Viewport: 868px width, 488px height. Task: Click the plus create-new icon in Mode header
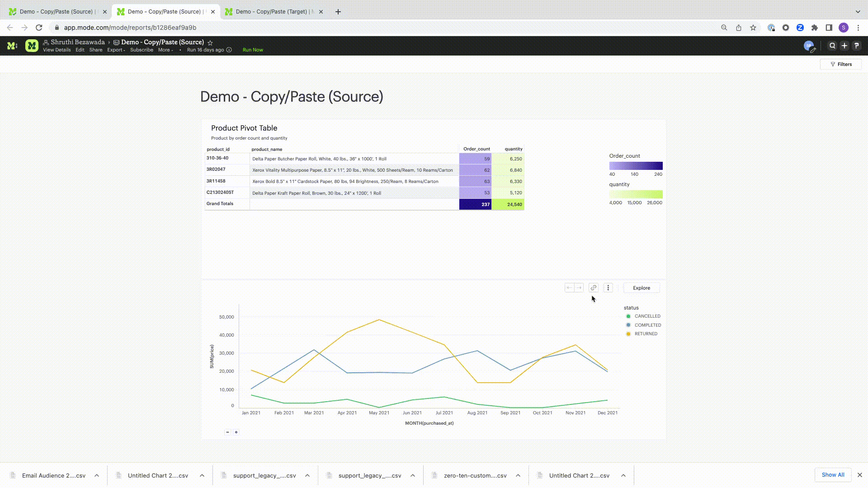[844, 46]
